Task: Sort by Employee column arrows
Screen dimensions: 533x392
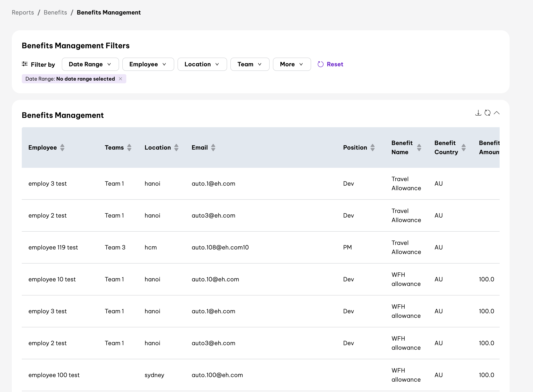Action: pos(62,147)
